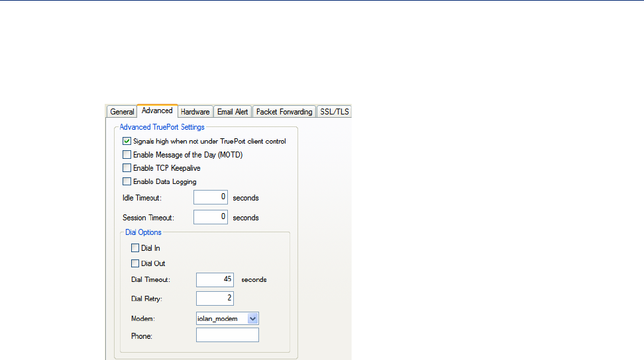Open the Hardware tab

click(x=195, y=112)
